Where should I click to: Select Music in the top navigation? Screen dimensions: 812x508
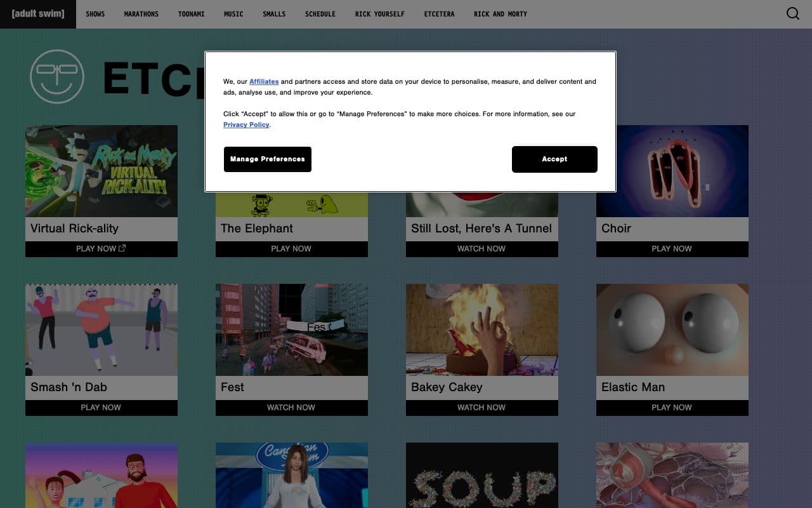pyautogui.click(x=233, y=14)
